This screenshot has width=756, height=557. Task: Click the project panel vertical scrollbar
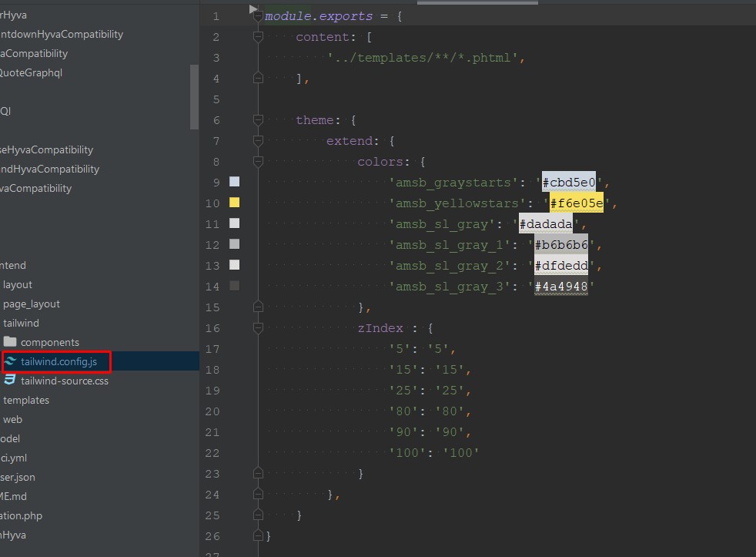(194, 96)
